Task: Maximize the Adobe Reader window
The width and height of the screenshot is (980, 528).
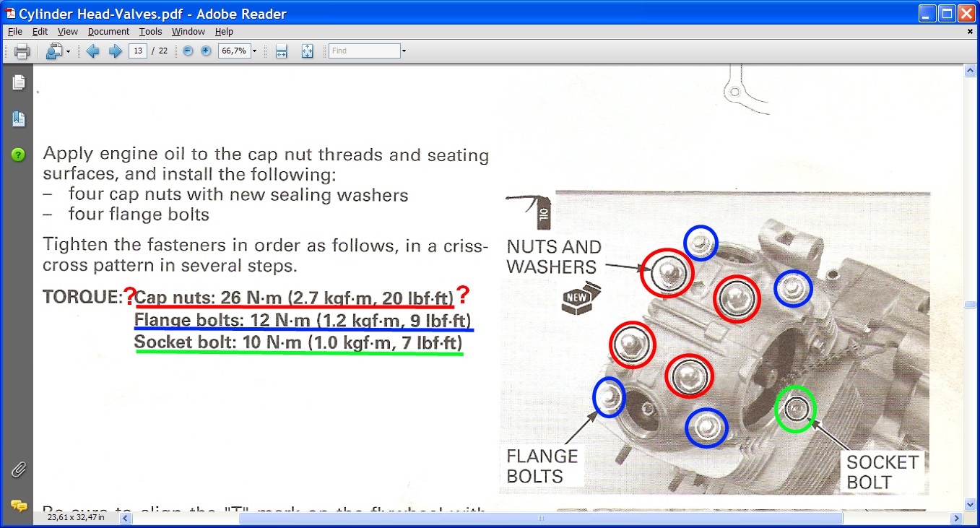Action: 947,13
